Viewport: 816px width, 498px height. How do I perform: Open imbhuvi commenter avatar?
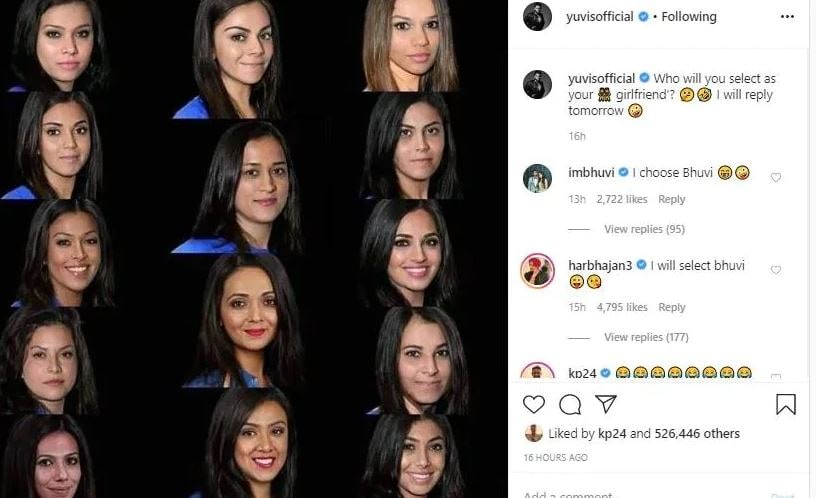[x=537, y=178]
